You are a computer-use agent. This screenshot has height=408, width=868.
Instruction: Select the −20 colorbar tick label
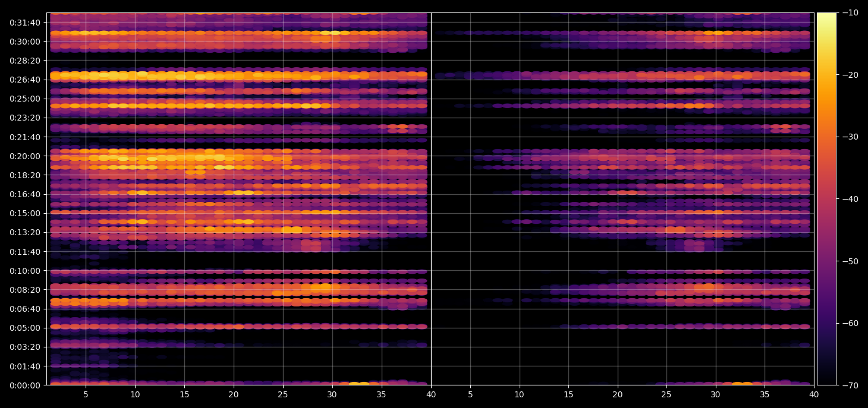[849, 75]
